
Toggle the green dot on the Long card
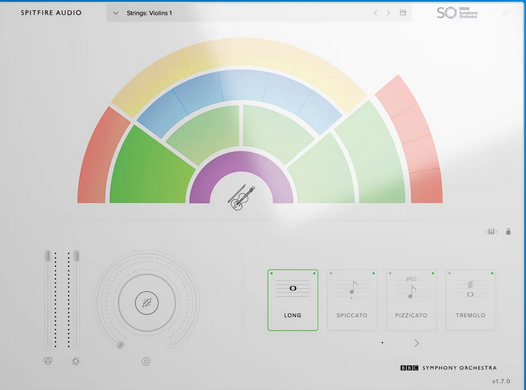tap(314, 273)
